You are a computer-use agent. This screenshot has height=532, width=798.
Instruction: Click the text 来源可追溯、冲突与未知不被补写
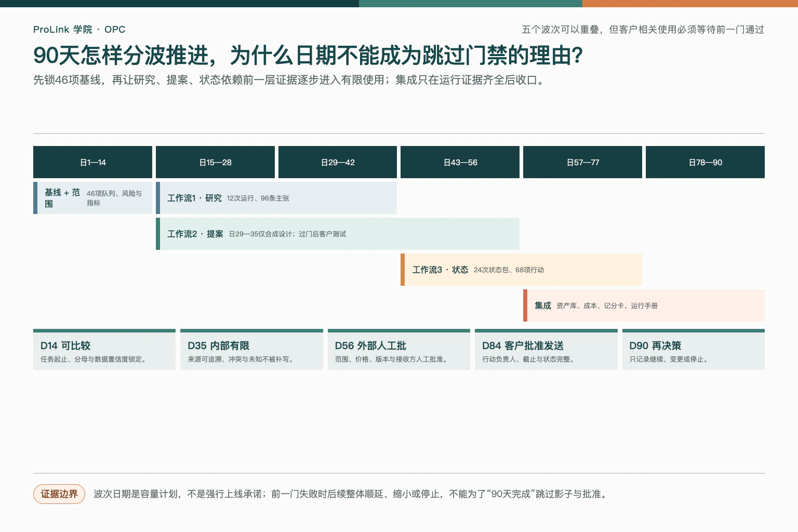pyautogui.click(x=242, y=360)
